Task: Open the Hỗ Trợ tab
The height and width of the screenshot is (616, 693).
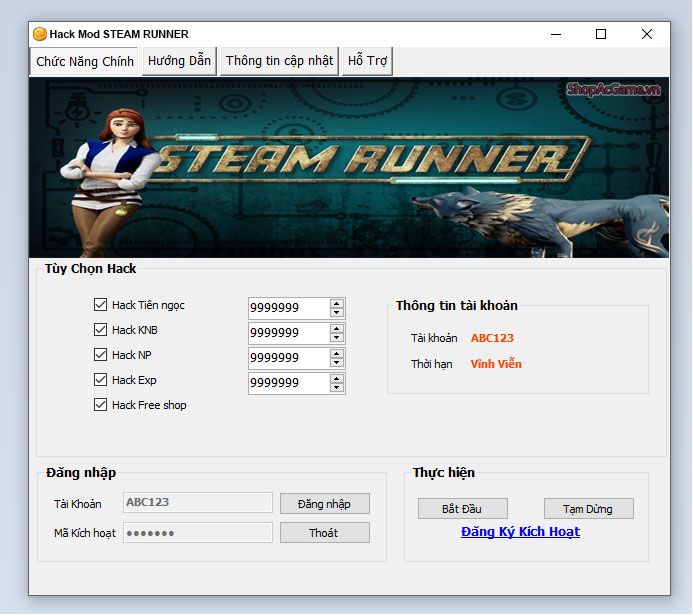Action: [367, 61]
